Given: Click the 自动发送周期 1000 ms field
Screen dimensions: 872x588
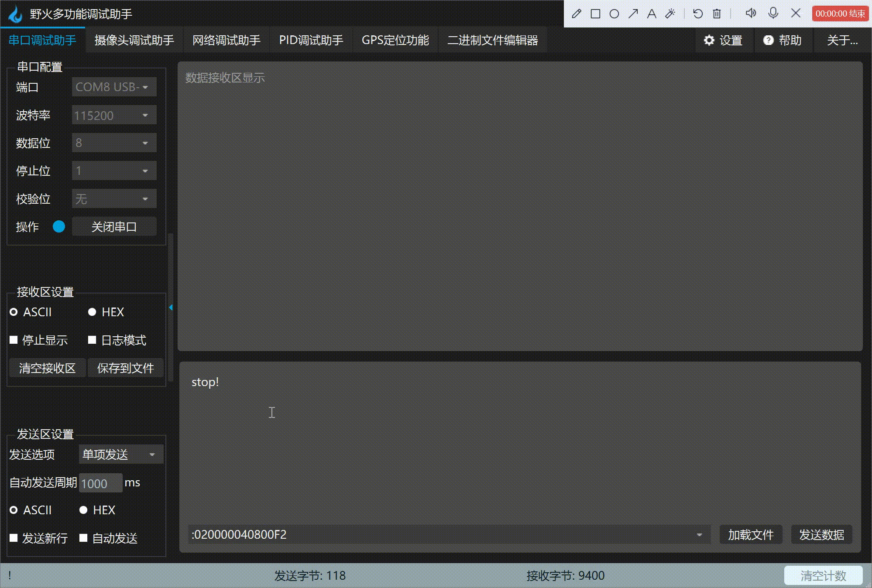Looking at the screenshot, I should coord(100,483).
